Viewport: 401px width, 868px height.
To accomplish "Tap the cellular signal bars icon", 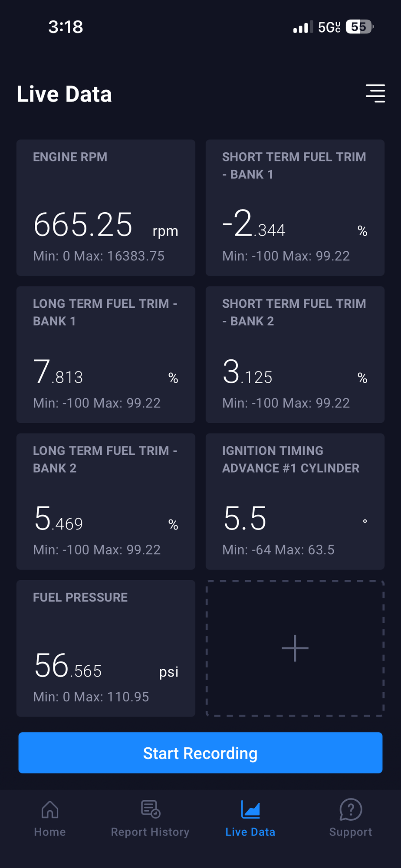I will (303, 28).
